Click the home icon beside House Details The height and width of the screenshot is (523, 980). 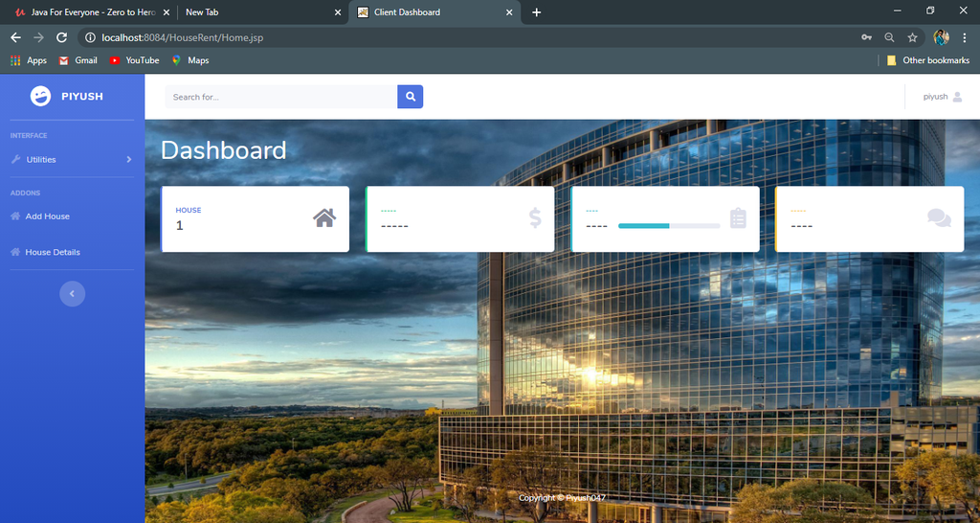coord(15,252)
